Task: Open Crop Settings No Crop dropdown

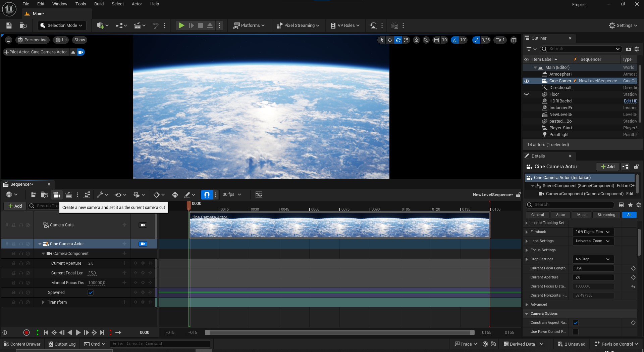Action: [593, 259]
